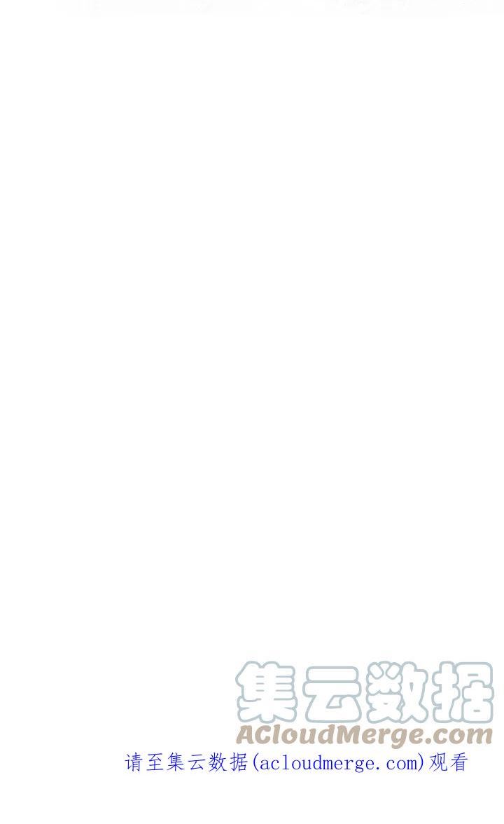Click the blue 看 character at line end
504x824 pixels.
click(458, 762)
